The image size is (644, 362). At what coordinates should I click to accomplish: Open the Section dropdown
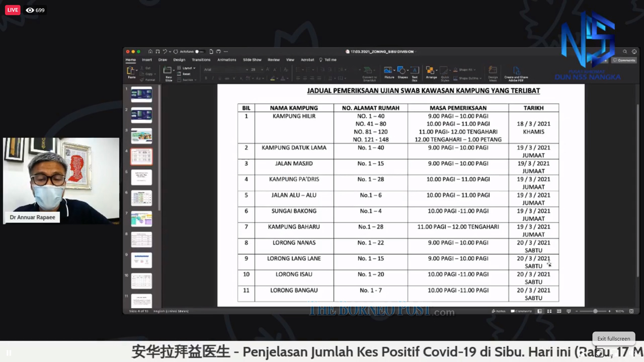(x=187, y=80)
